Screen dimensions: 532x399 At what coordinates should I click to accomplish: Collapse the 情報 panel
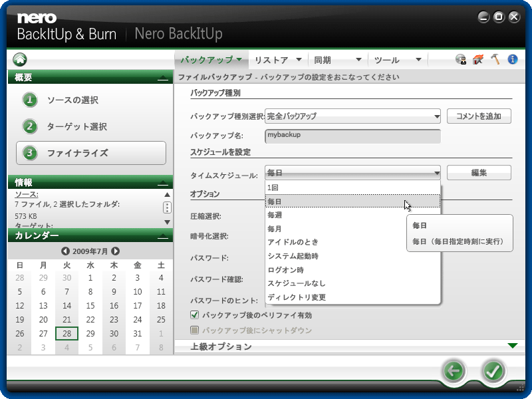click(163, 184)
